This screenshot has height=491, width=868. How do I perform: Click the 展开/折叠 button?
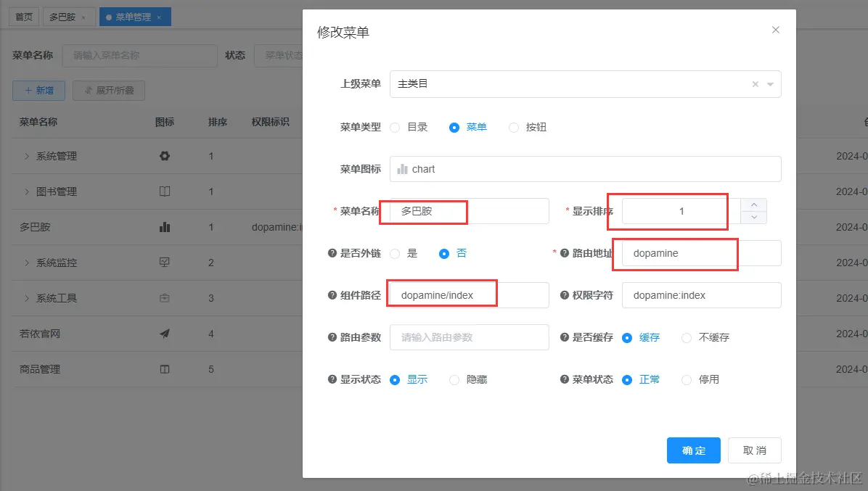tap(109, 90)
